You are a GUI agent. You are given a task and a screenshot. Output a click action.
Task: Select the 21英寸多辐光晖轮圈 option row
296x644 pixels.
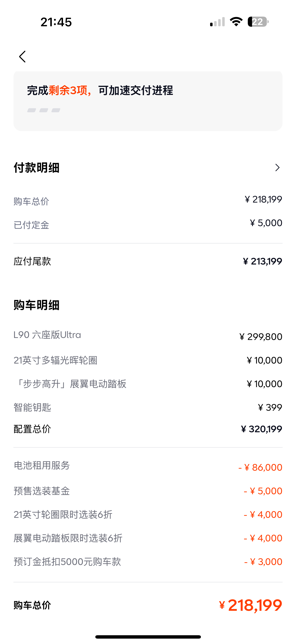(x=148, y=360)
